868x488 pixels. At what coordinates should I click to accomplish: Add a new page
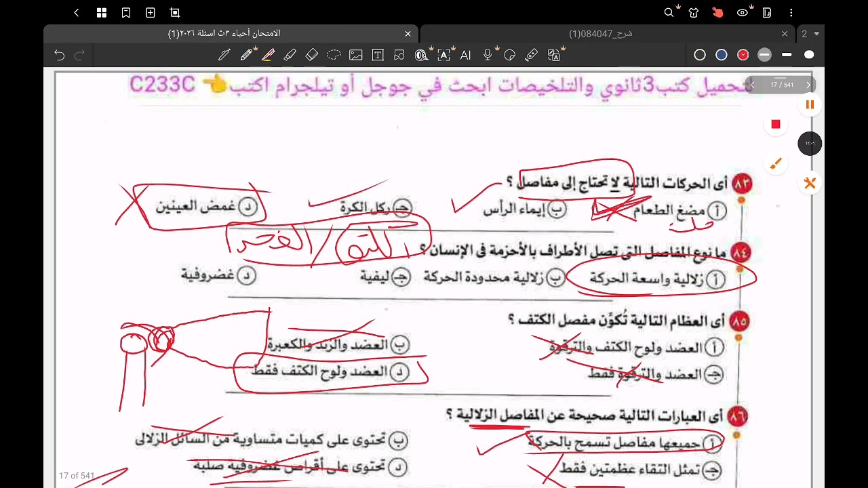pos(151,13)
